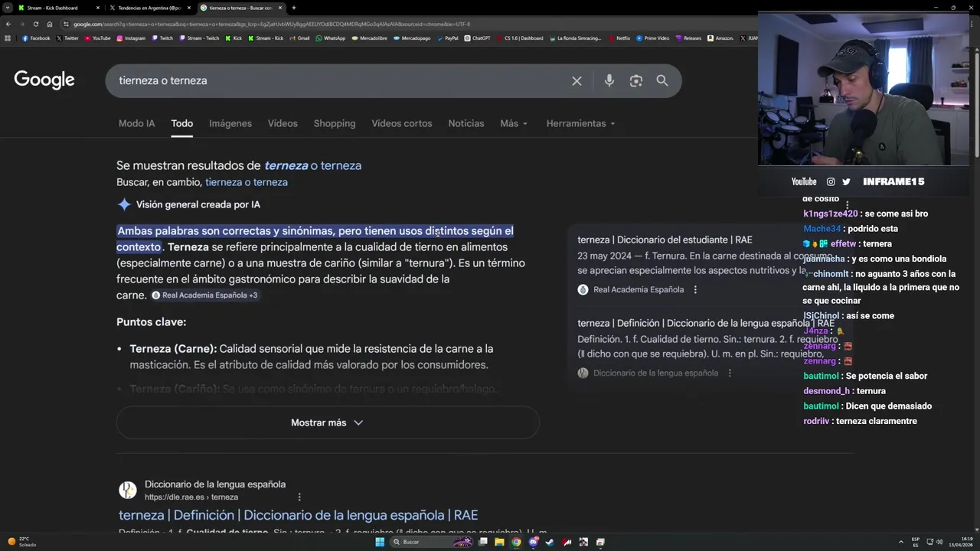Image resolution: width=980 pixels, height=551 pixels.
Task: Open the ChatGPT bookmark
Action: tap(477, 38)
